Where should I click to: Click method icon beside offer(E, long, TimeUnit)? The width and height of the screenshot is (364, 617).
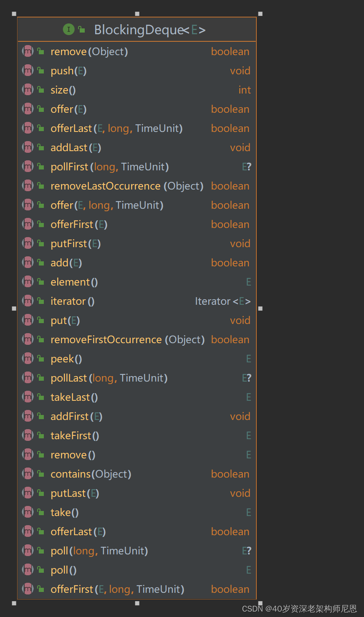click(x=28, y=205)
